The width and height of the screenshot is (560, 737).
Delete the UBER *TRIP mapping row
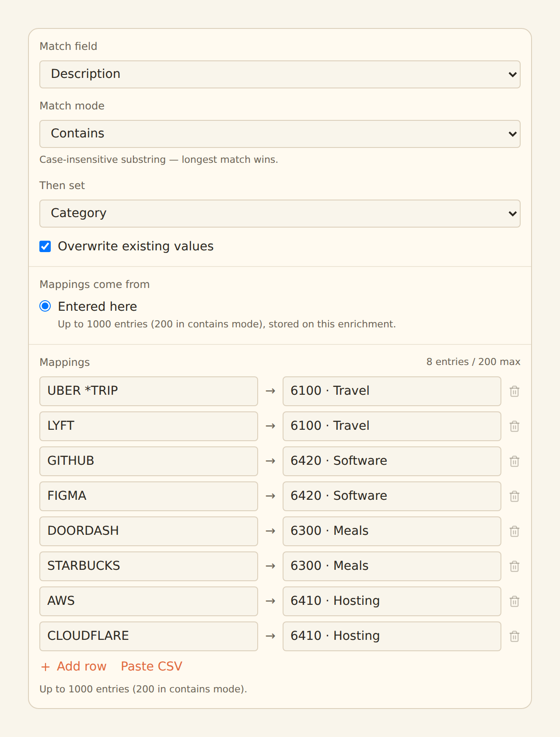click(x=514, y=391)
